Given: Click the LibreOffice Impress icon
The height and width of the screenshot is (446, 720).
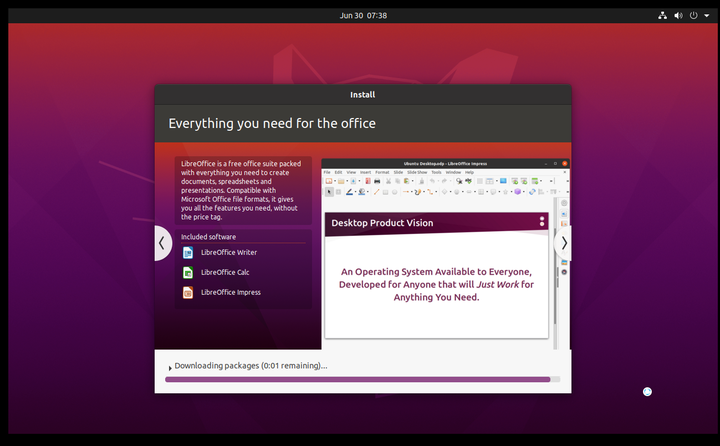Looking at the screenshot, I should pos(188,293).
